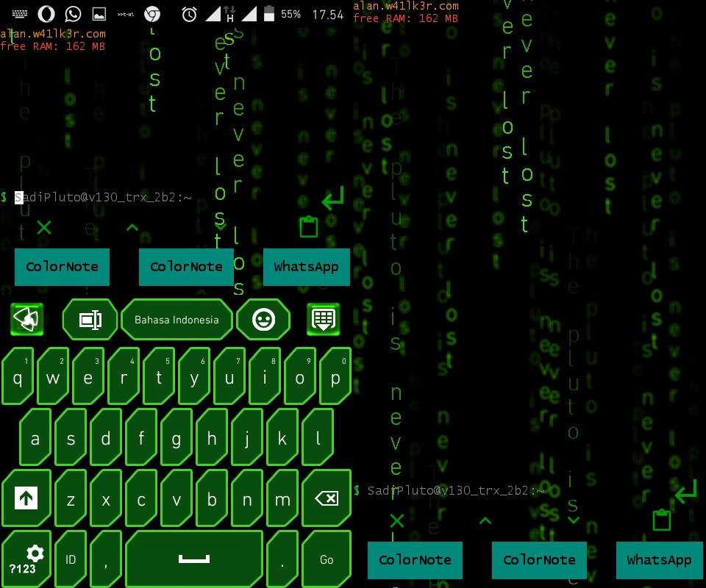Tap the space bar key

coord(194,559)
